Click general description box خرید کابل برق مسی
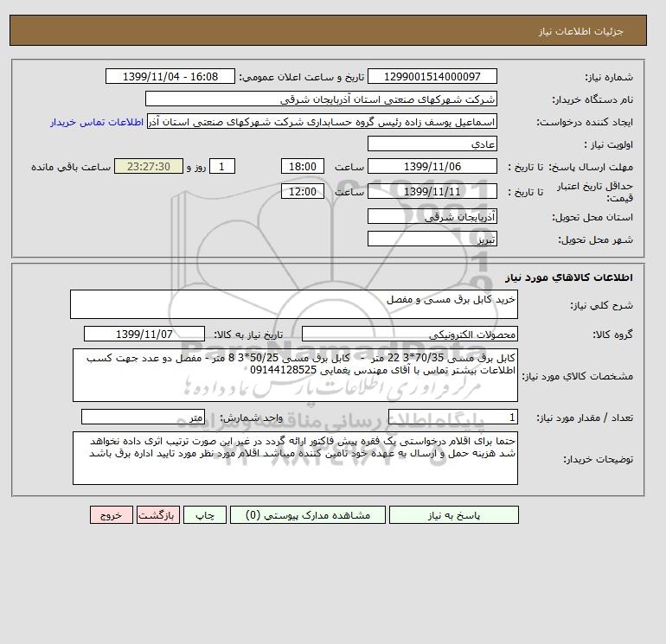Viewport: 666px width, 644px height. pyautogui.click(x=294, y=304)
